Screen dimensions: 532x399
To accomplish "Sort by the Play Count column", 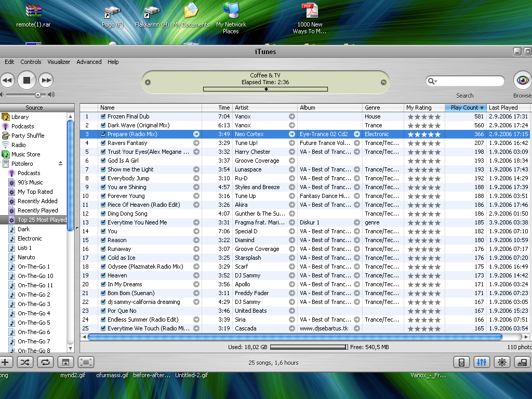I will pyautogui.click(x=465, y=108).
